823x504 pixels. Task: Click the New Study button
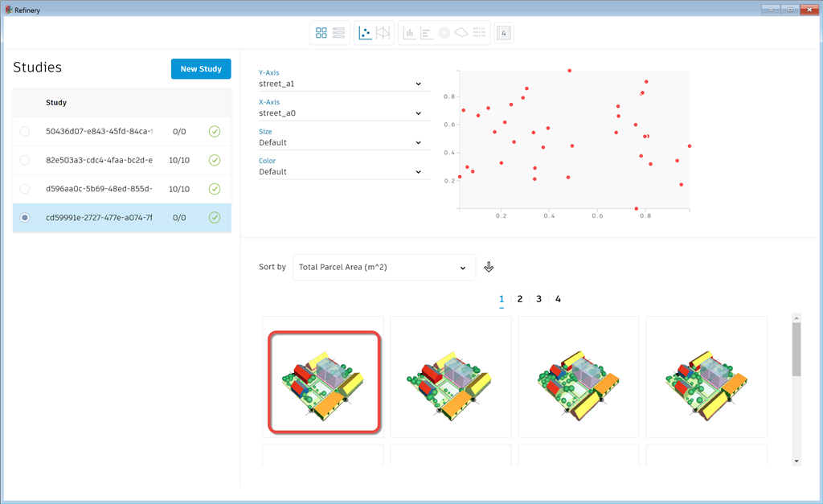coord(201,69)
